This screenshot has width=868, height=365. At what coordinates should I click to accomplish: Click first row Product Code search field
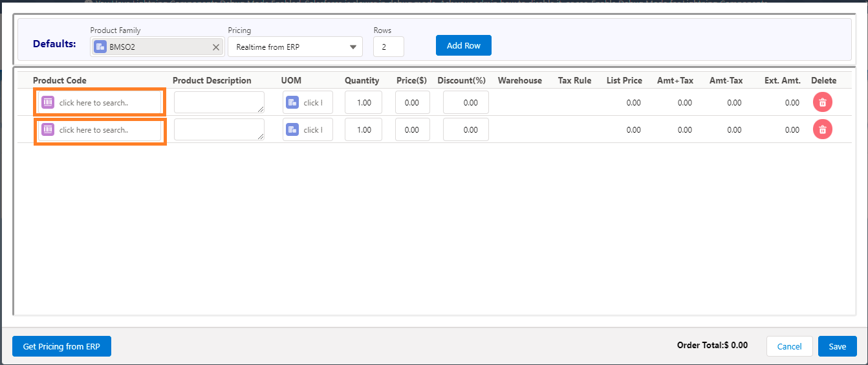pyautogui.click(x=100, y=102)
